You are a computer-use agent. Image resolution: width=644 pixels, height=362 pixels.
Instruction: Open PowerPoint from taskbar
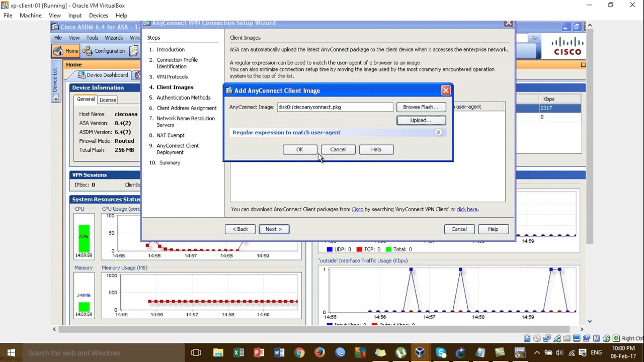[x=259, y=353]
